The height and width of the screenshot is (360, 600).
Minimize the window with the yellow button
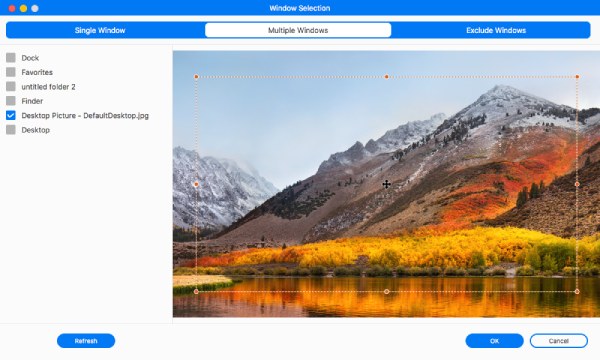(x=23, y=8)
